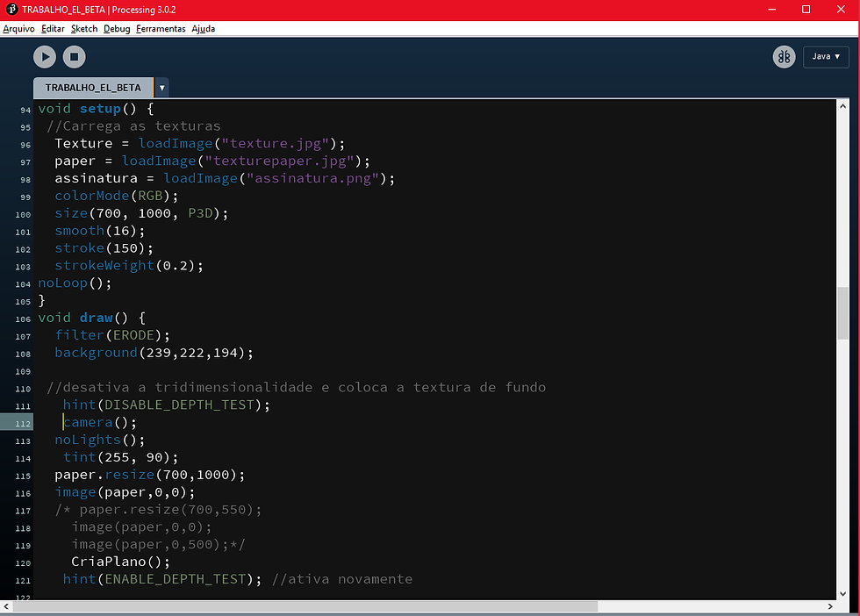Viewport: 860px width, 616px height.
Task: Click the Processing logo in title bar
Action: (x=11, y=10)
